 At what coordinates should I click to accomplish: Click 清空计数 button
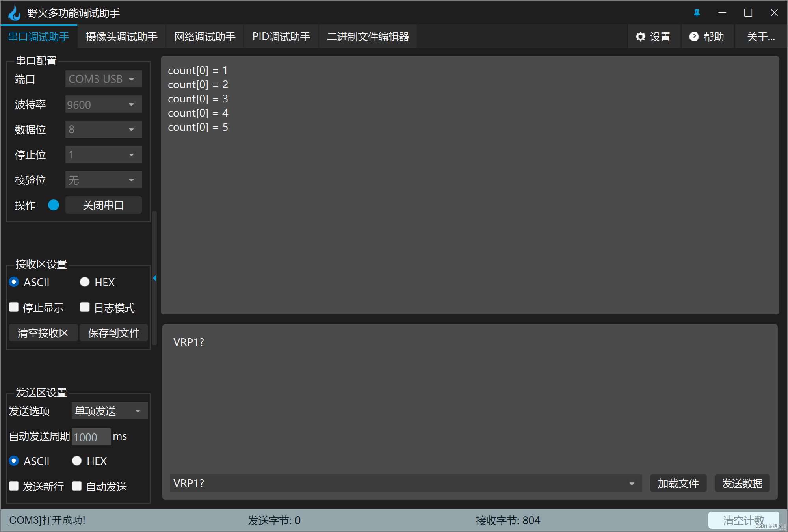(743, 520)
